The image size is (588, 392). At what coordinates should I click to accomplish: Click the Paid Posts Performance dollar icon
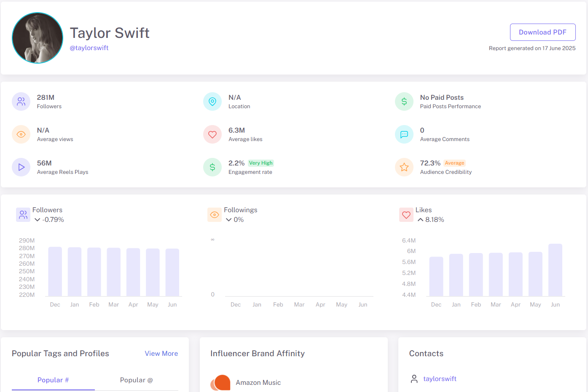pos(404,101)
